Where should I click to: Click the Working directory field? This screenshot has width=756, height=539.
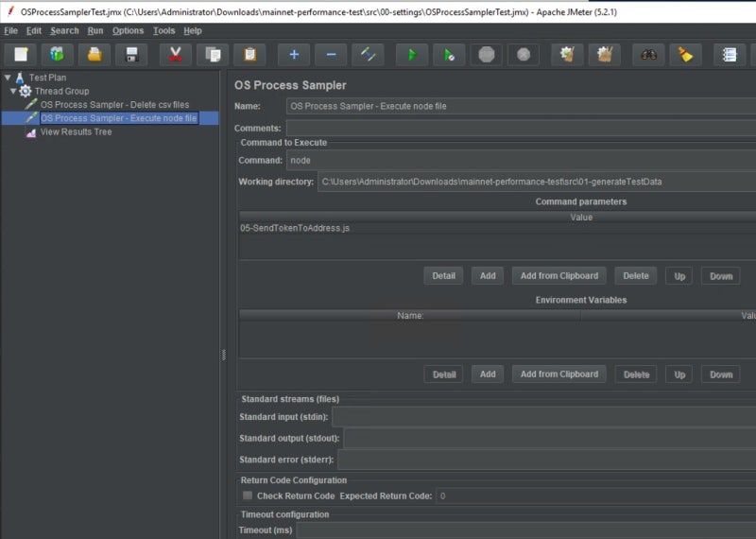tap(536, 182)
